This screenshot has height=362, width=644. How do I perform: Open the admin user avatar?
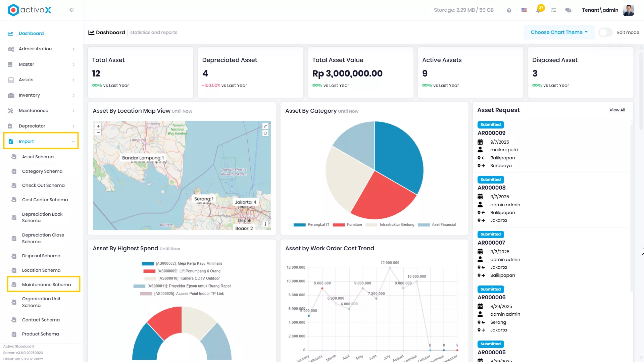(628, 10)
